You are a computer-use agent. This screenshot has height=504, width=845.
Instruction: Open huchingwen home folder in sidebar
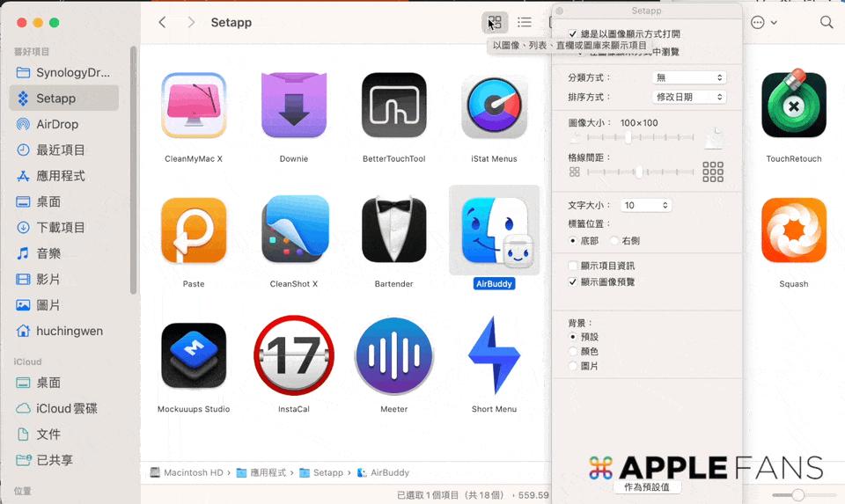(x=63, y=331)
